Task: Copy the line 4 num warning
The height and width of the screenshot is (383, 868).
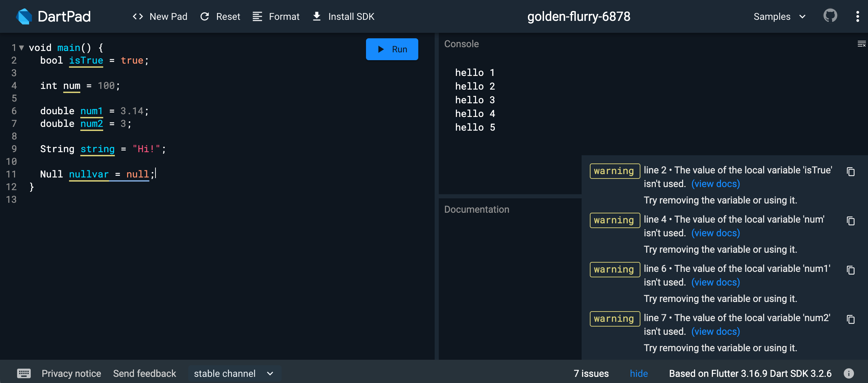Action: click(851, 221)
